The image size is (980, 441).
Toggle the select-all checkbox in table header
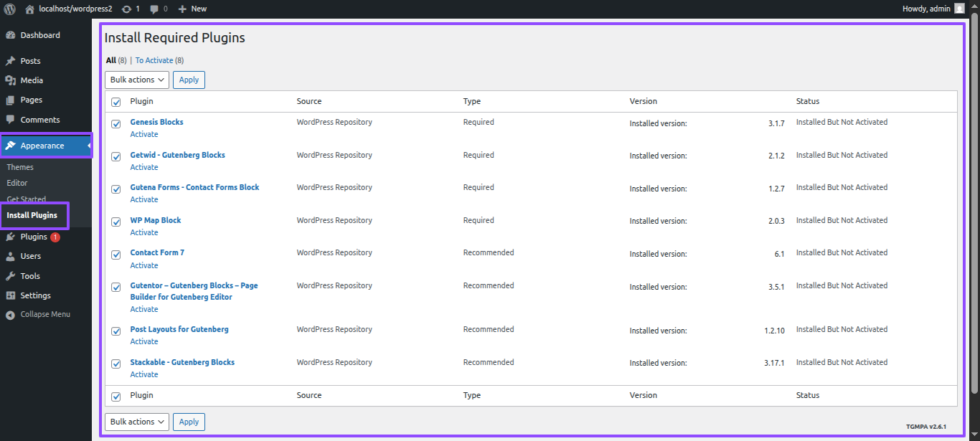(116, 102)
